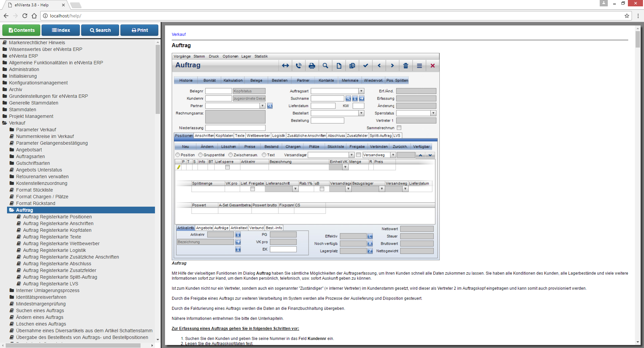This screenshot has width=644, height=348.
Task: Switch to the Artikeltext tab
Action: point(239,228)
